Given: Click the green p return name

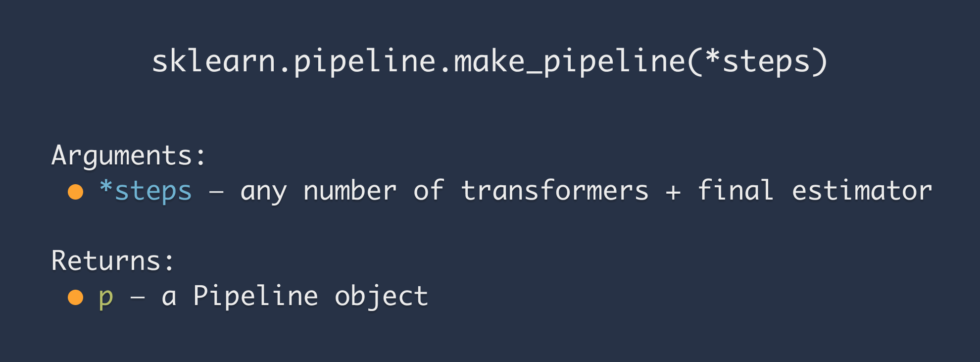Looking at the screenshot, I should [106, 298].
